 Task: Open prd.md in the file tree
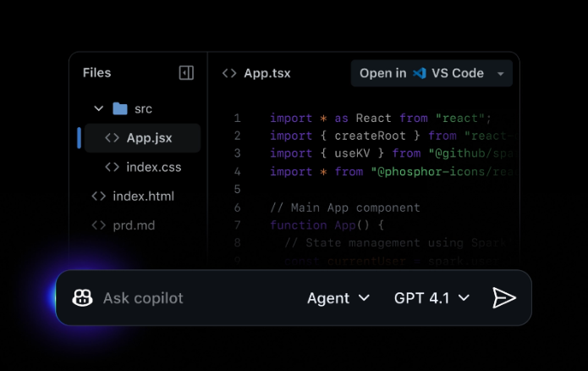[124, 225]
